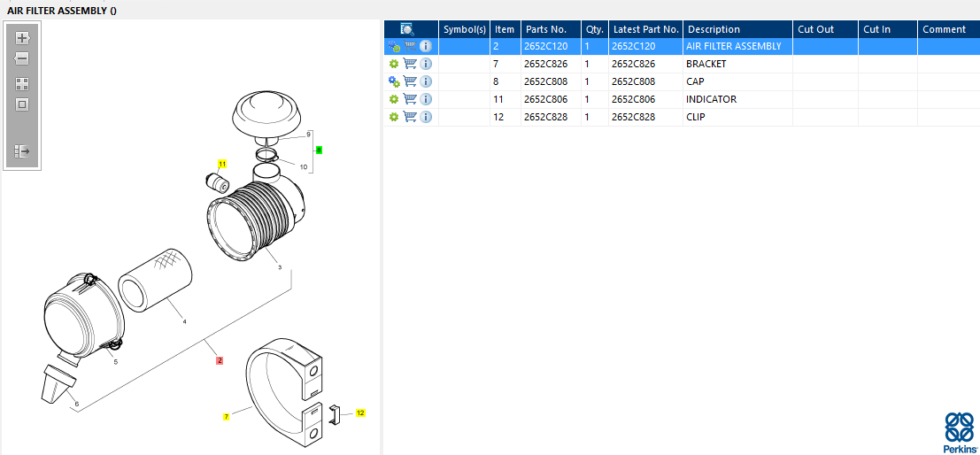Click the green gear icon for INDICATOR
Screen dimensions: 980x455
coord(394,99)
